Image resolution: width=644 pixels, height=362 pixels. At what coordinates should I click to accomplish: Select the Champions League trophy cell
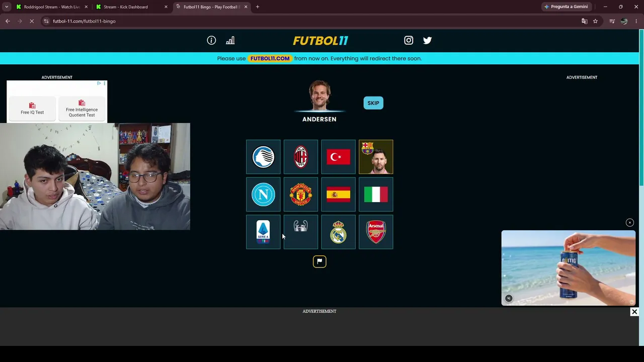click(301, 232)
